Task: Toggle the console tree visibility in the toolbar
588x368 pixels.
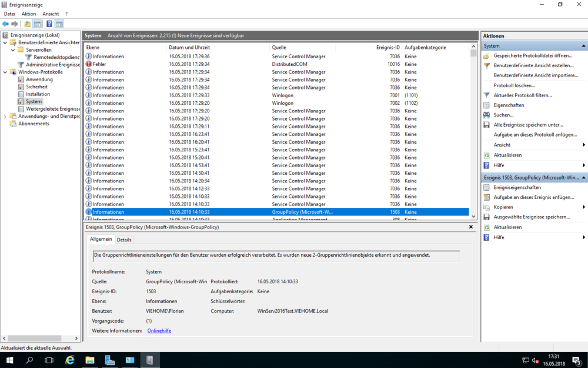Action: pyautogui.click(x=38, y=24)
